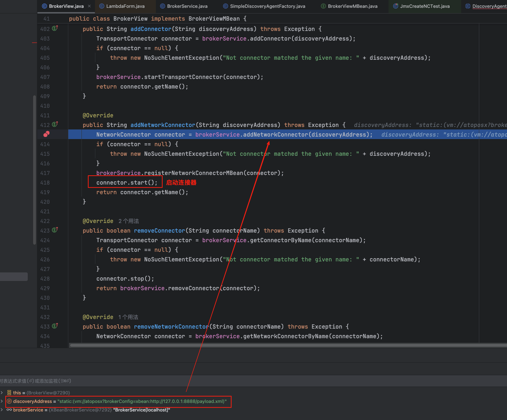Click the watch glasses icon beside brokerService
This screenshot has height=420, width=507.
pyautogui.click(x=9, y=410)
